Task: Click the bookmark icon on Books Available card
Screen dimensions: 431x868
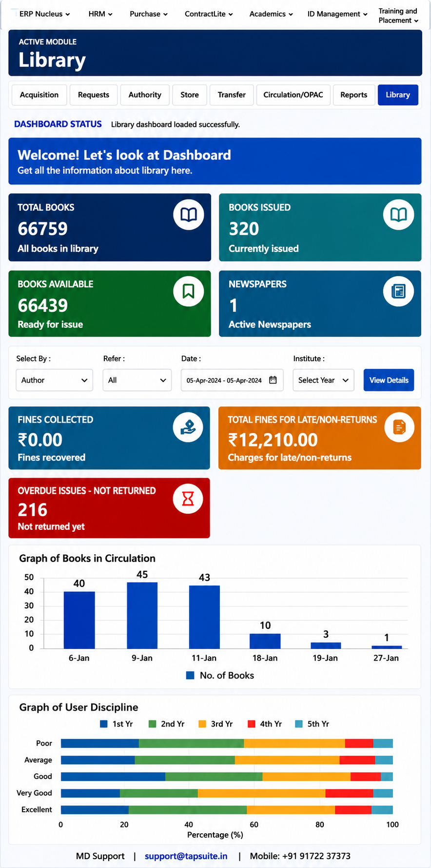Action: [x=189, y=291]
